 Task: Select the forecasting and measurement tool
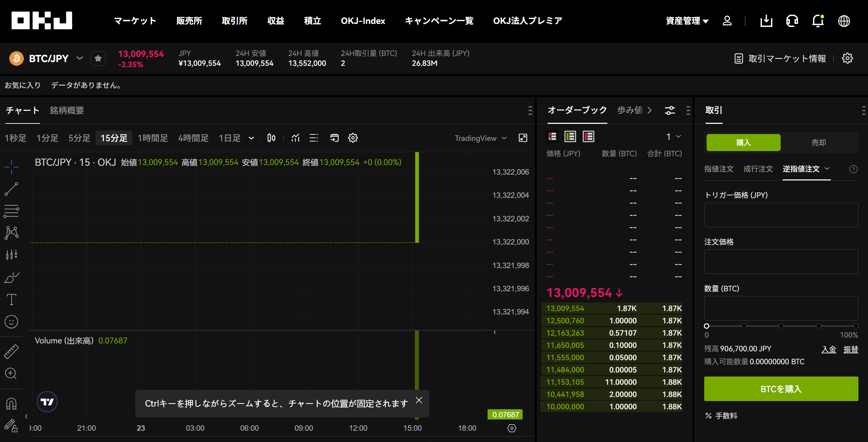click(x=12, y=255)
